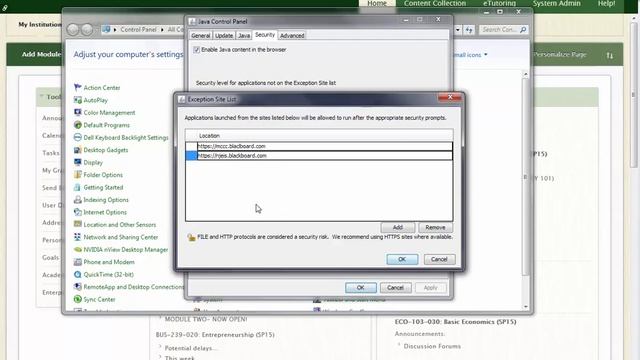640x360 pixels.
Task: Click the Location and Other Sensors icon
Action: point(78,224)
